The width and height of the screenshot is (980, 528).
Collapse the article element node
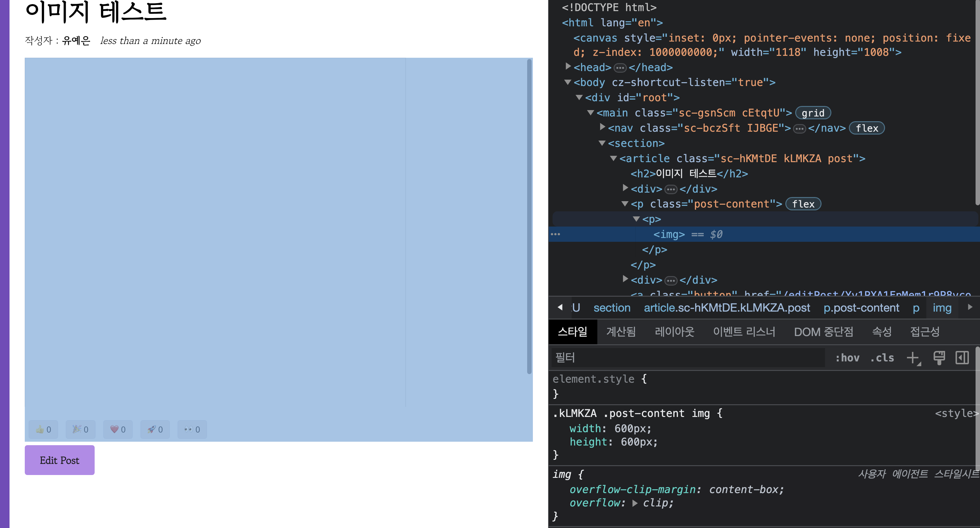click(x=613, y=158)
